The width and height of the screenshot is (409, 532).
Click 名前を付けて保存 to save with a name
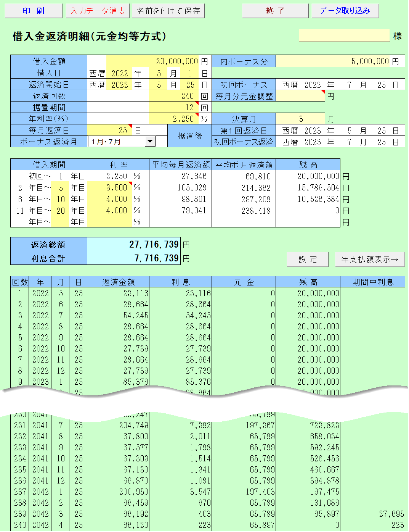click(x=168, y=10)
